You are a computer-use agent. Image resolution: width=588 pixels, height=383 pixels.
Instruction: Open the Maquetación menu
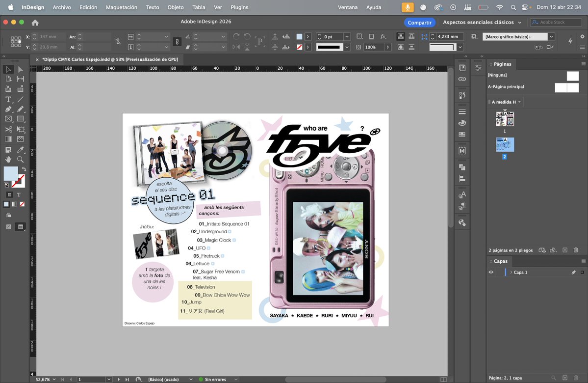(122, 7)
